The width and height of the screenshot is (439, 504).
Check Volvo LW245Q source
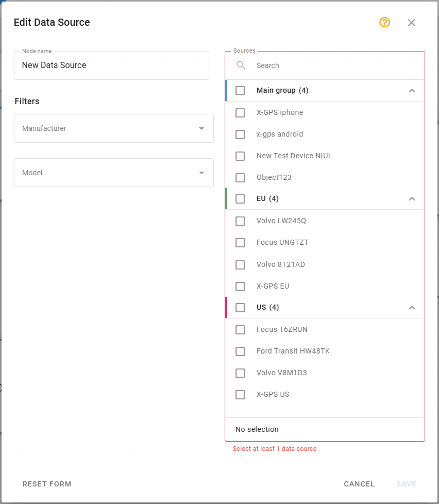[x=240, y=221]
